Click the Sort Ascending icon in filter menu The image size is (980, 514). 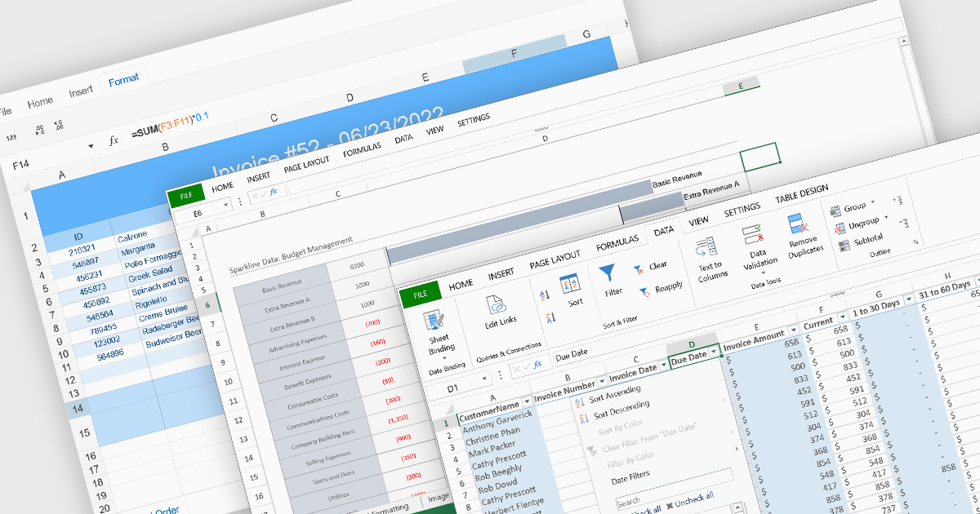581,401
